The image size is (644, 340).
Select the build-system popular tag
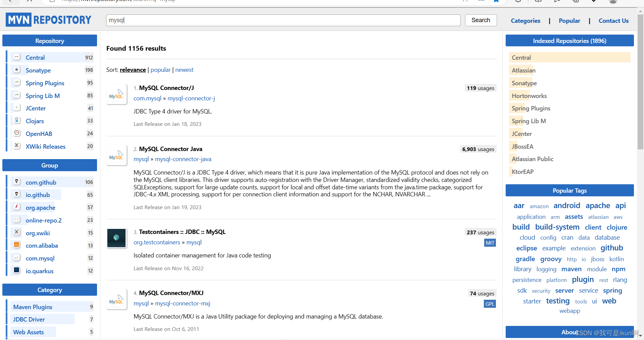coord(557,227)
